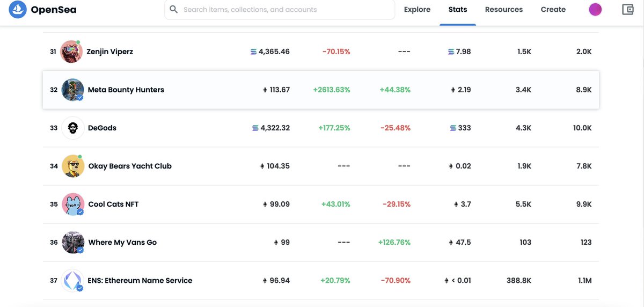
Task: Click Ethereum icon beside 47.5 floor
Action: click(x=451, y=243)
